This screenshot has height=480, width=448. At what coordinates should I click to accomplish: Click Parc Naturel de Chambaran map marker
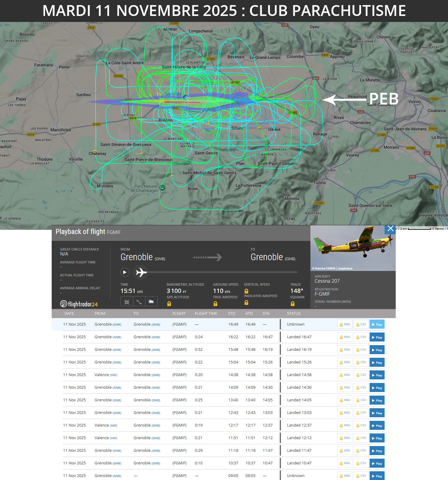click(x=163, y=188)
